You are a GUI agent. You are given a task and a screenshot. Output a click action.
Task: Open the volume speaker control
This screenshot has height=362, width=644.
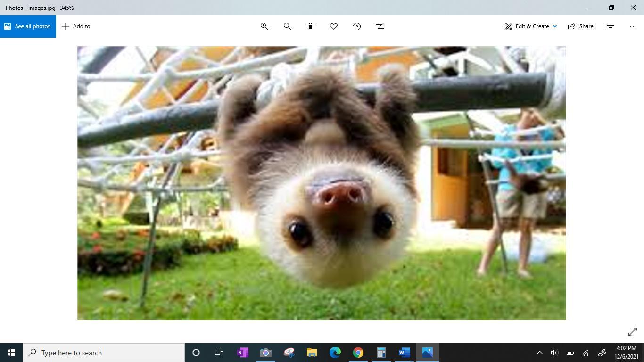point(554,353)
